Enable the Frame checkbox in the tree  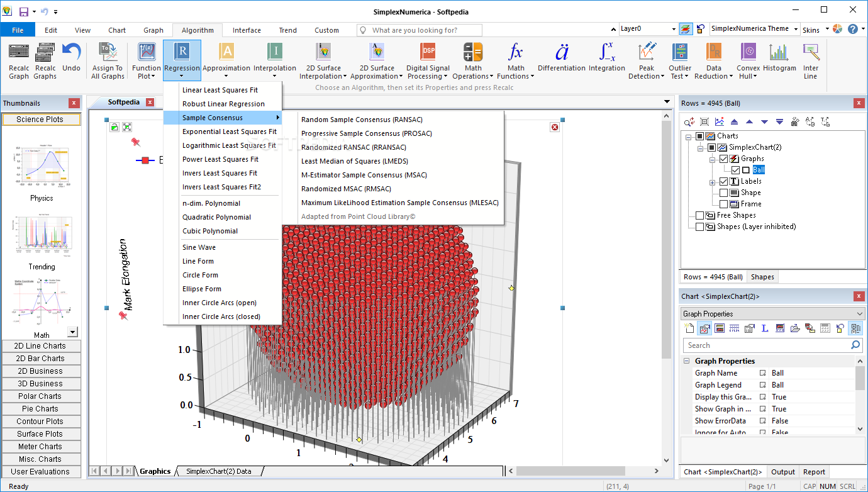(x=724, y=204)
